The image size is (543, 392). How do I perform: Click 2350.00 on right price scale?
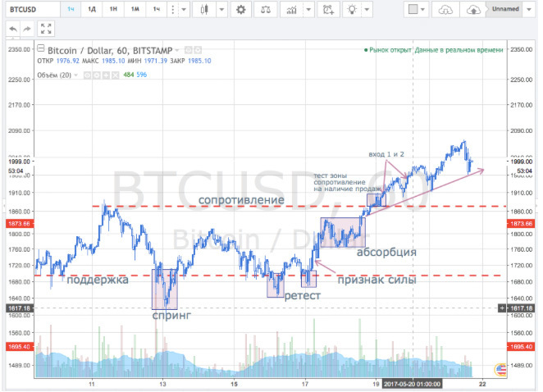521,49
